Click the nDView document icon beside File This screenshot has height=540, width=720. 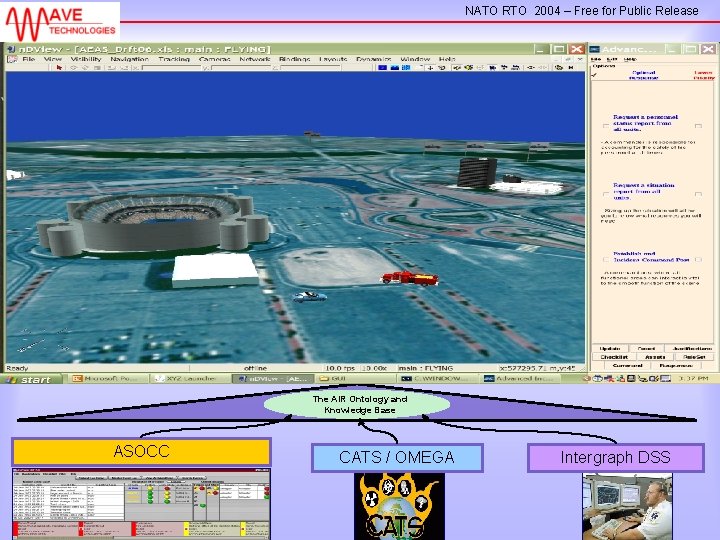tap(12, 59)
